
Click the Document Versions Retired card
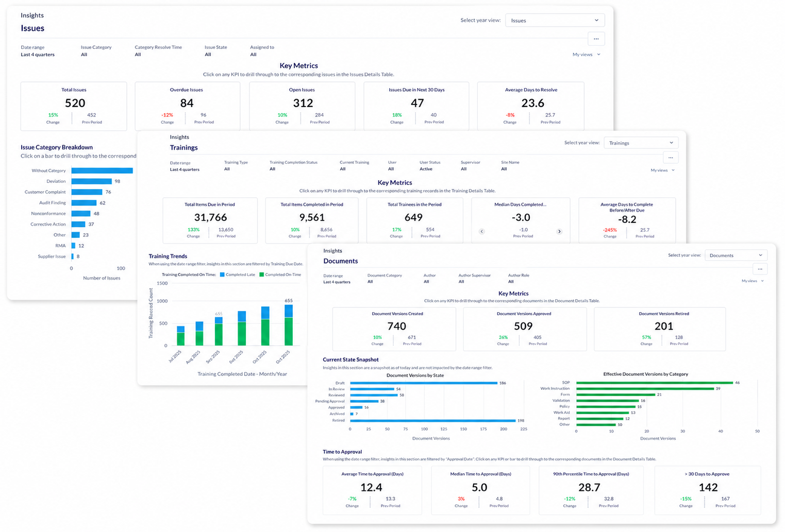pos(660,329)
